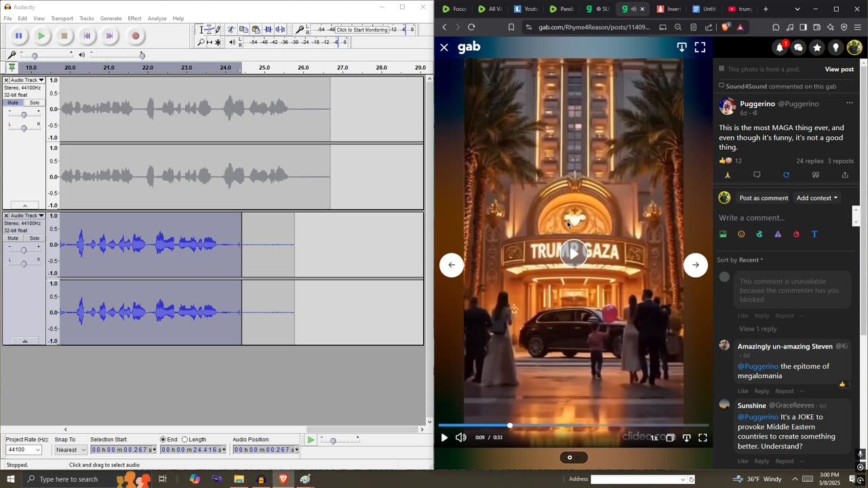The height and width of the screenshot is (488, 868).
Task: Click the Cut (scissors) icon in Audacity
Action: (x=231, y=30)
